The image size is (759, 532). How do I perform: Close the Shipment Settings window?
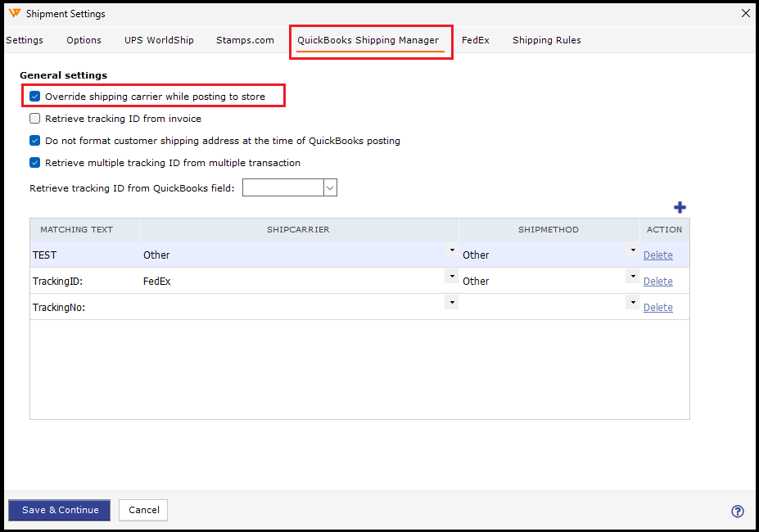745,14
